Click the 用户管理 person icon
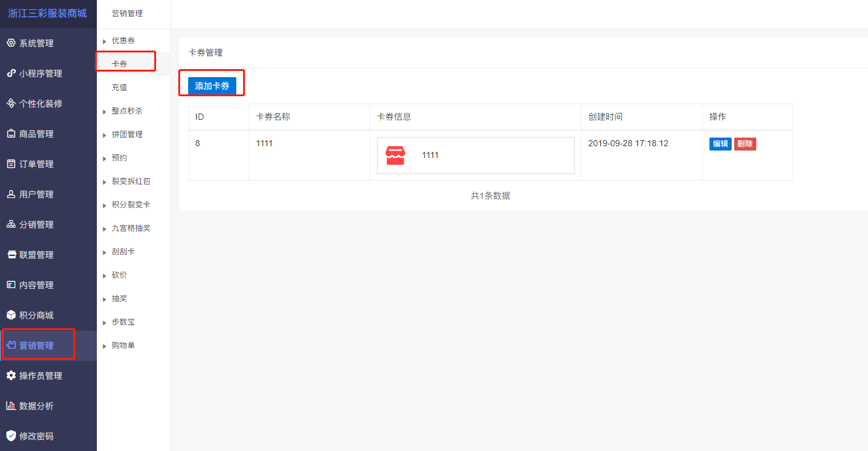The width and height of the screenshot is (868, 451). 10,194
